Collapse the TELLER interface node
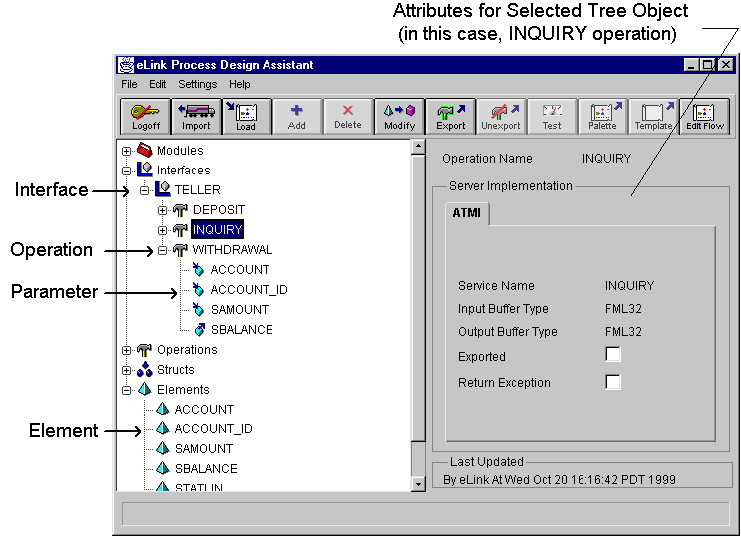This screenshot has width=741, height=537. tap(145, 190)
